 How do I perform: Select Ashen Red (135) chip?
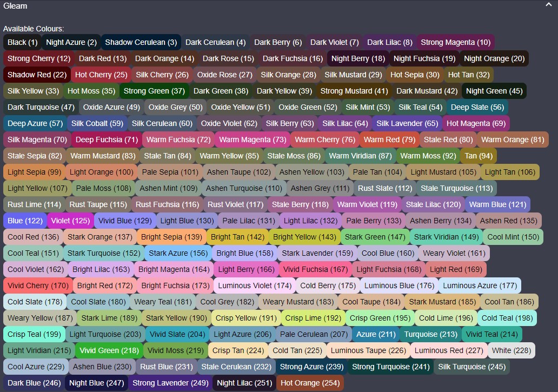pyautogui.click(x=509, y=221)
